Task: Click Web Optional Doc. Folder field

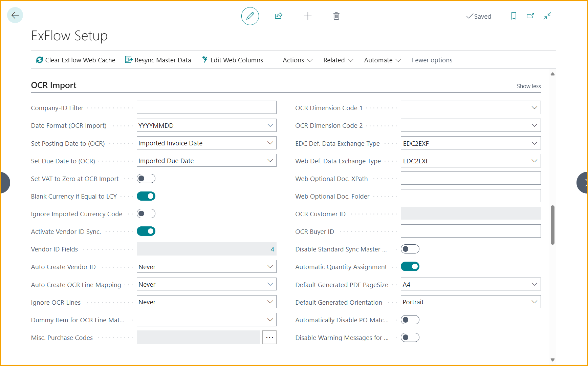Action: coord(471,196)
